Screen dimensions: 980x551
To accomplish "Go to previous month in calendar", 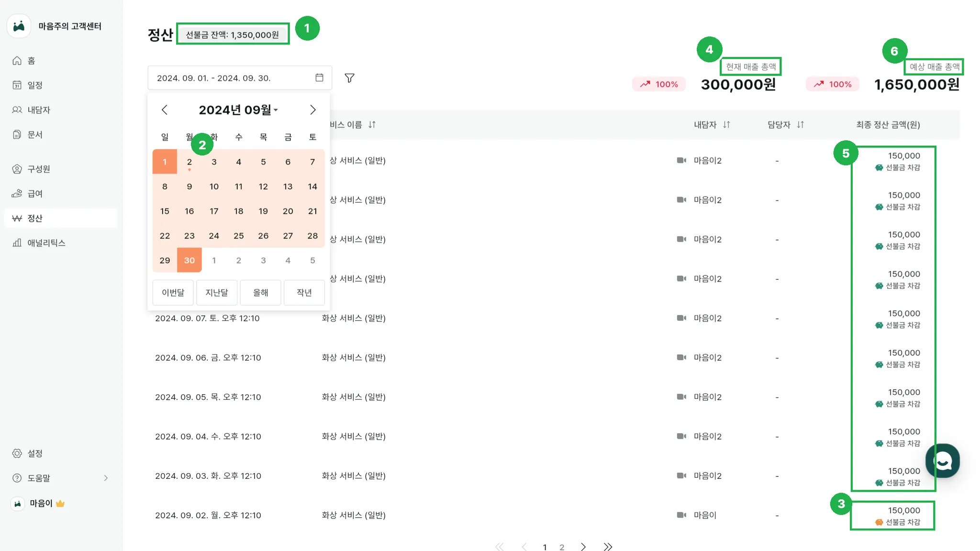I will 165,110.
